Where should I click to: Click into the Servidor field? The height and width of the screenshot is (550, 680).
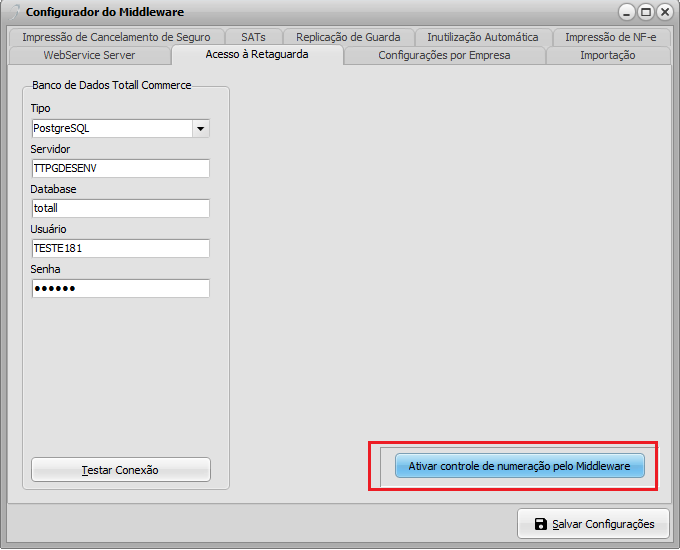[x=120, y=168]
